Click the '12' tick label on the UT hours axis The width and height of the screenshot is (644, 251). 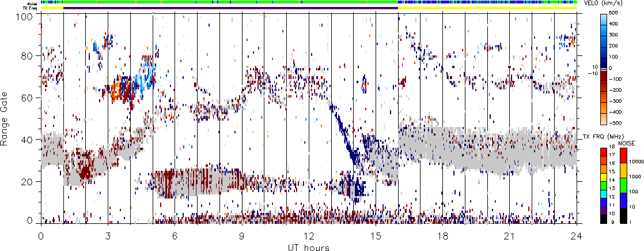[x=309, y=236]
